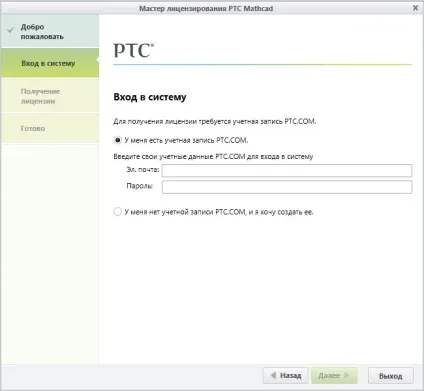This screenshot has height=391, width=424.
Task: Click the text 'Для получения лицензии требуется учетная запись PTC.COM.'
Action: [215, 121]
